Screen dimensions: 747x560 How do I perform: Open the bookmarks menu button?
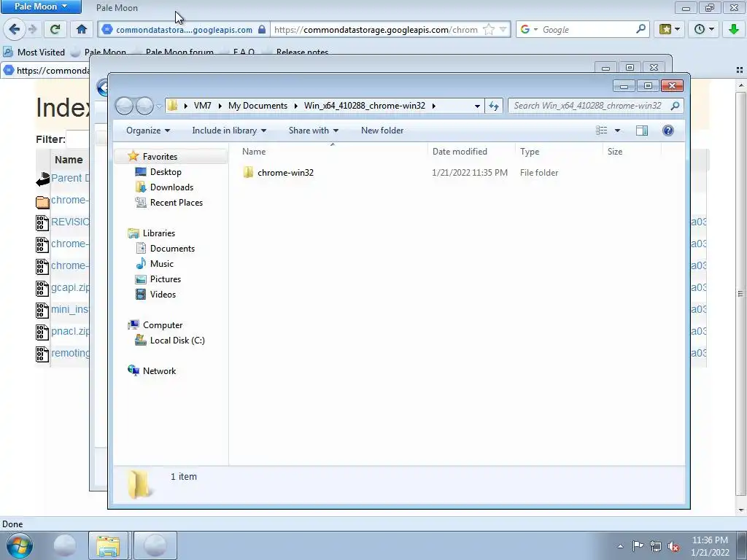click(670, 29)
